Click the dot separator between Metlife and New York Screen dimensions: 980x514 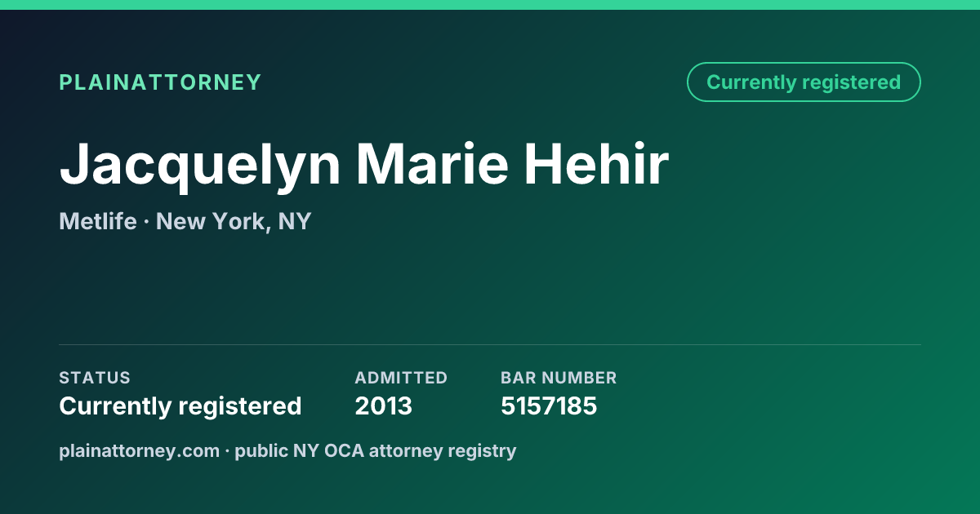tap(146, 222)
